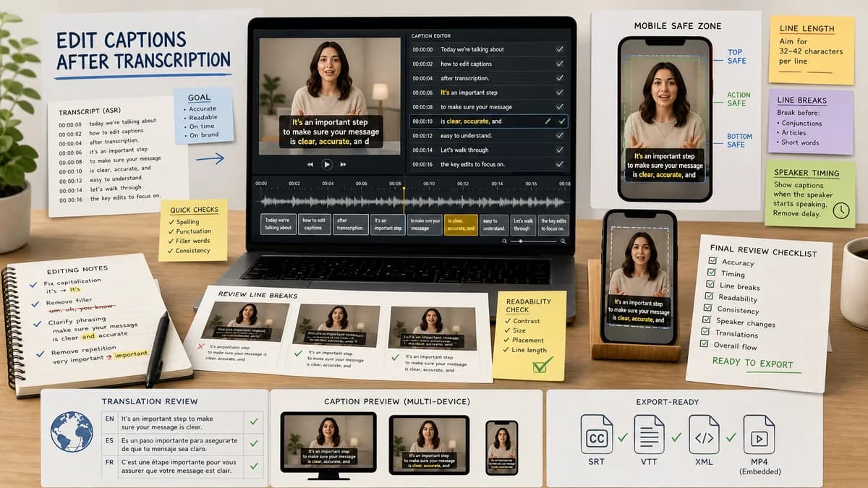Viewport: 868px width, 488px height.
Task: Tick the Line breaks box in Final Review Checklist
Action: point(711,285)
